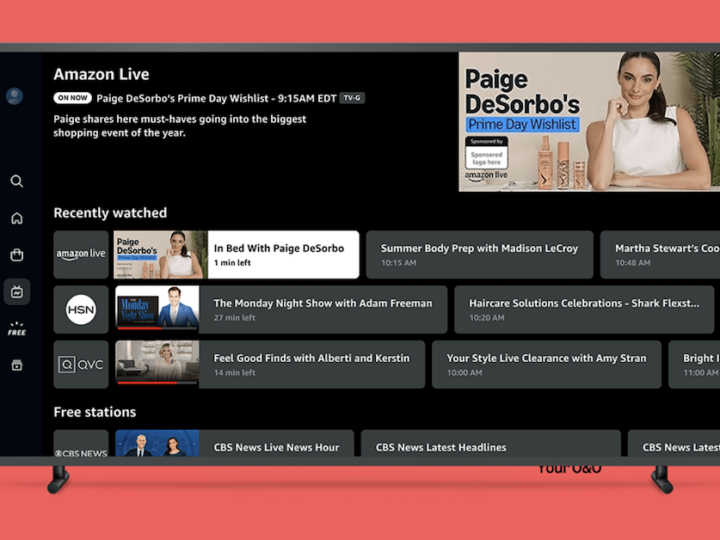Open the shopping bag icon in sidebar

tap(17, 255)
